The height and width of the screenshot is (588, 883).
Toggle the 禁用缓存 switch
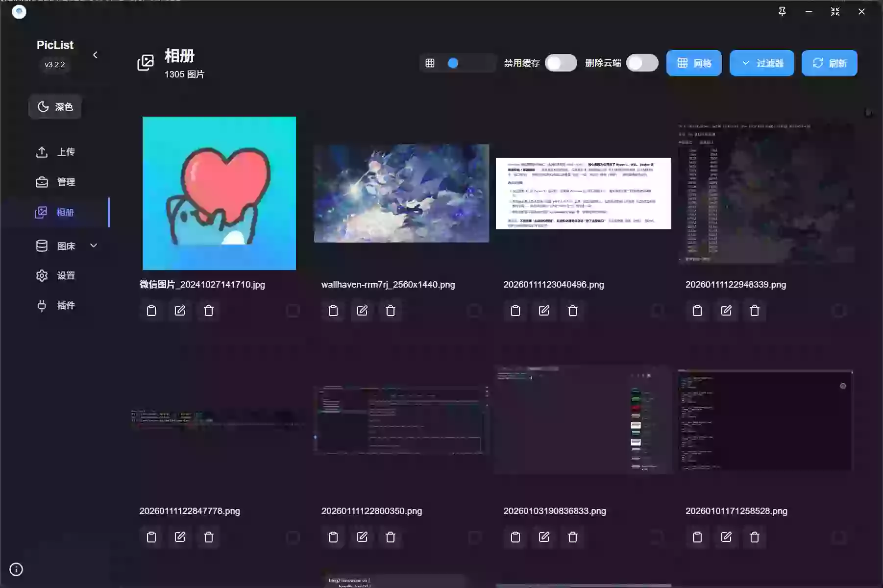[561, 63]
